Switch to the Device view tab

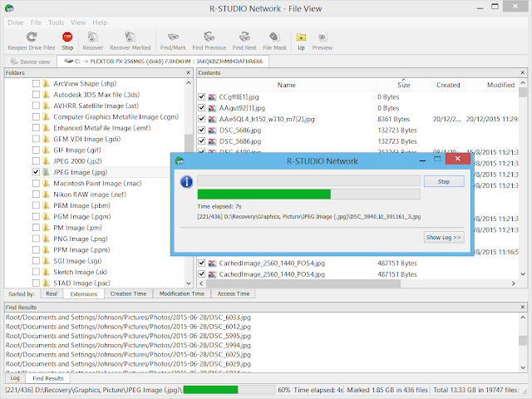pyautogui.click(x=30, y=62)
